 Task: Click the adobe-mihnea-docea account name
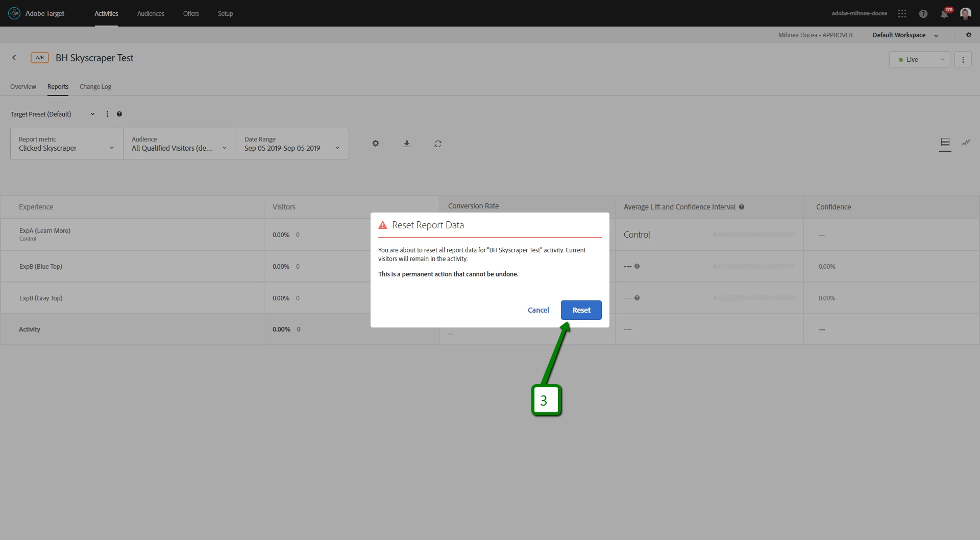point(860,13)
